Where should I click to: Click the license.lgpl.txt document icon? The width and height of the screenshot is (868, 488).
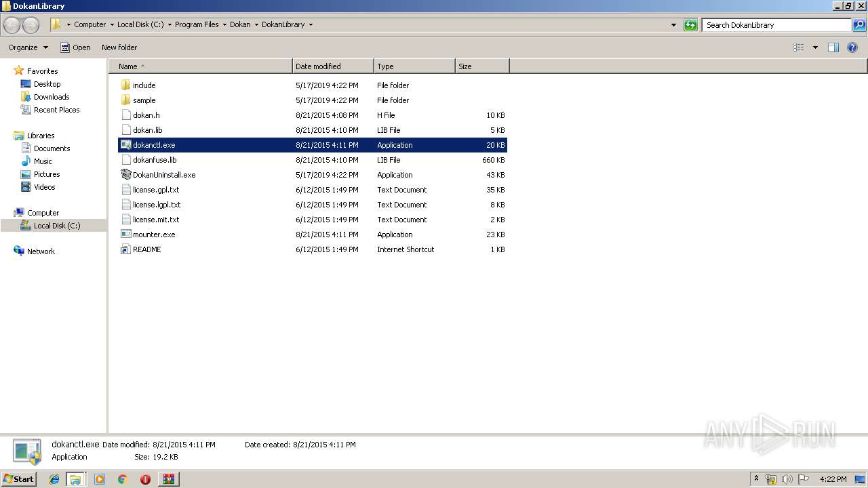click(125, 205)
